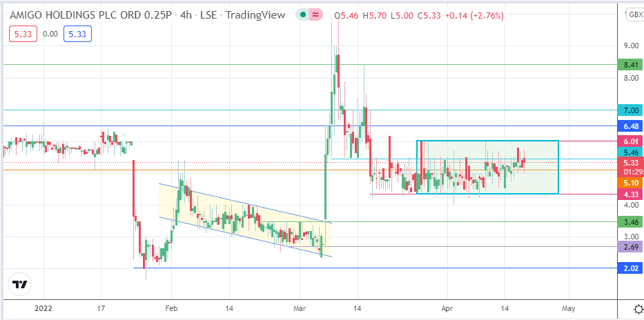644x320 pixels.
Task: Select the 2.69 purple price label
Action: [630, 247]
